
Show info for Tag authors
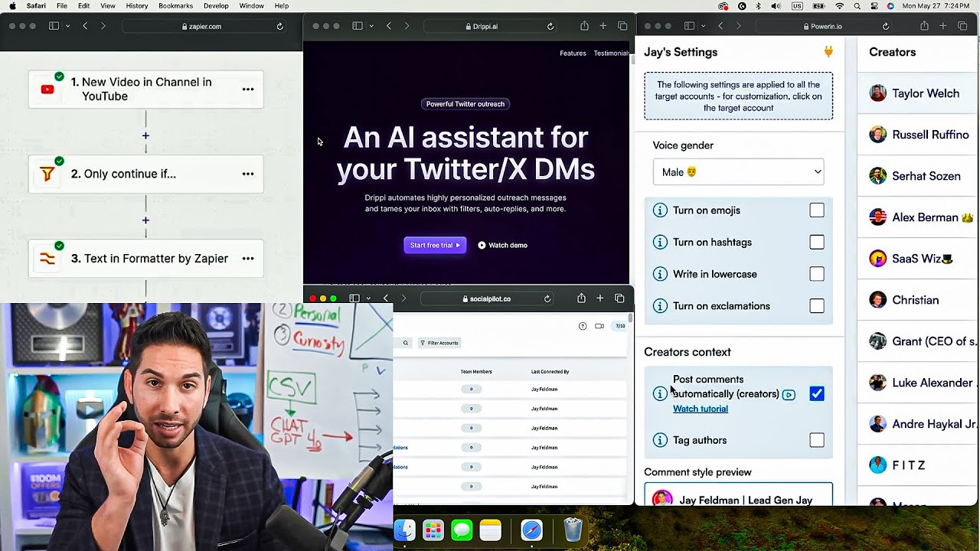660,440
